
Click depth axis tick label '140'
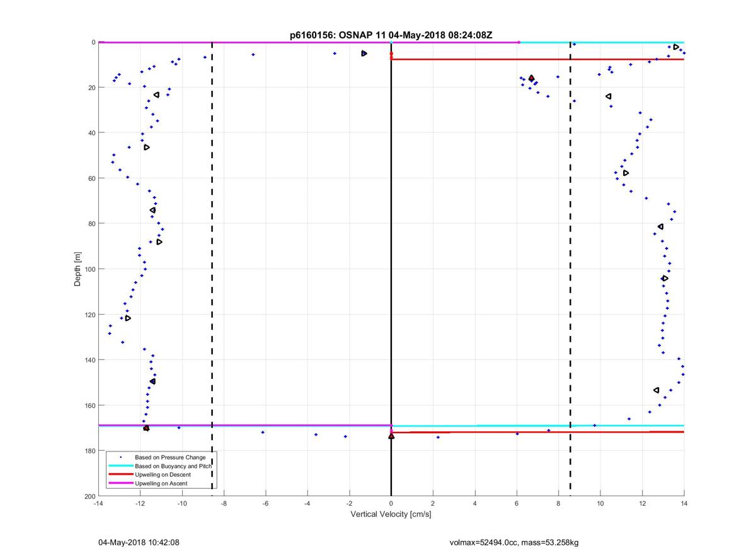click(89, 360)
